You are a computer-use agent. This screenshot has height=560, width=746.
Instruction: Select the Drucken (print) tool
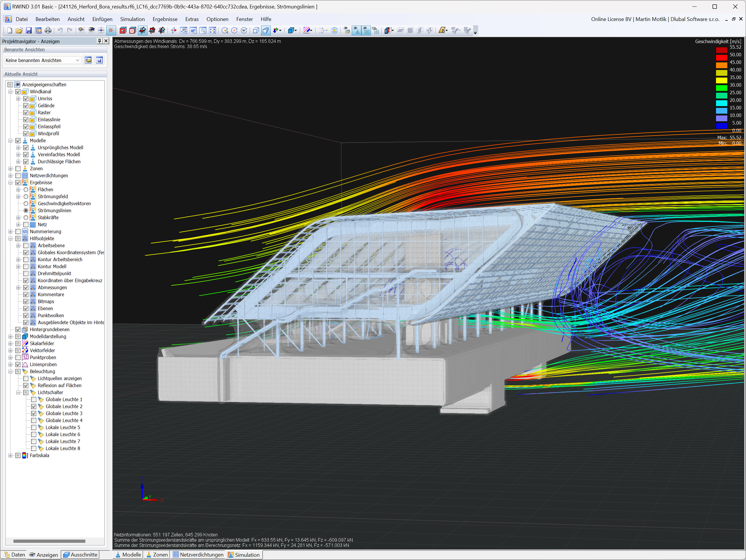tap(48, 30)
